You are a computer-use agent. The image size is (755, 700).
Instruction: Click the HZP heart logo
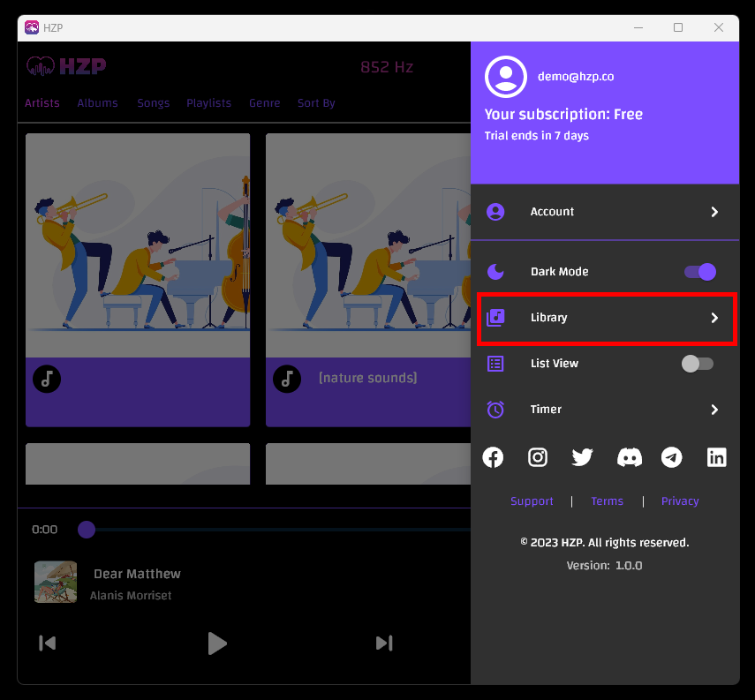click(40, 66)
